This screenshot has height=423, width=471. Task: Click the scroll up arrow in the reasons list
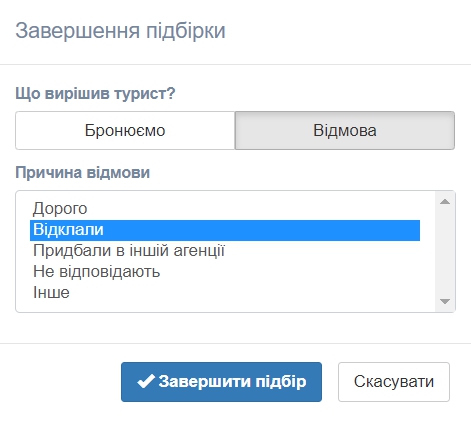445,201
